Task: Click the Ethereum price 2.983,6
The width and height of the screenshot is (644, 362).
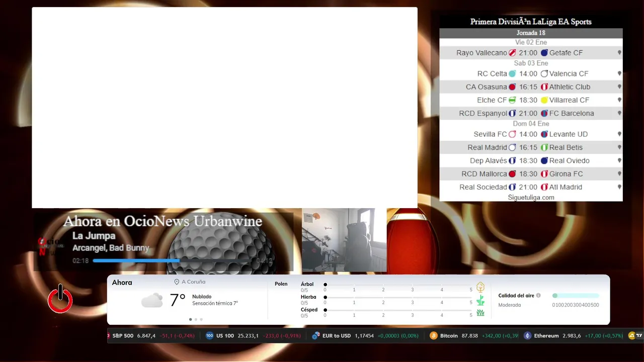Action: click(x=572, y=336)
